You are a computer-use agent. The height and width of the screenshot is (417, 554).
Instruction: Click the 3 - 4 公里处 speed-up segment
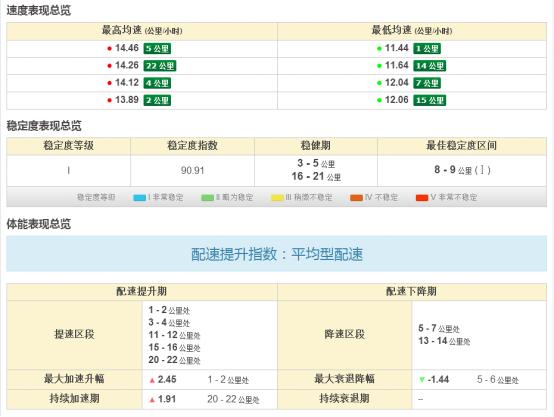click(169, 323)
